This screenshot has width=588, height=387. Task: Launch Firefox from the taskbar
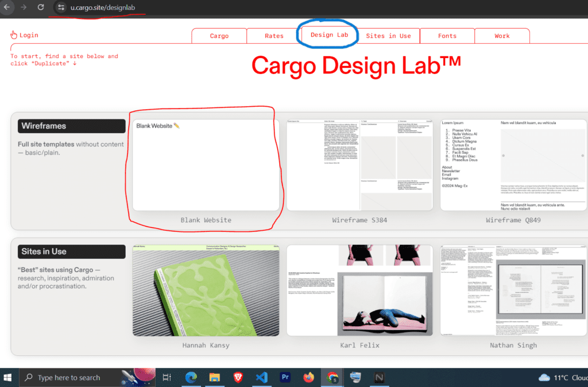pyautogui.click(x=309, y=377)
